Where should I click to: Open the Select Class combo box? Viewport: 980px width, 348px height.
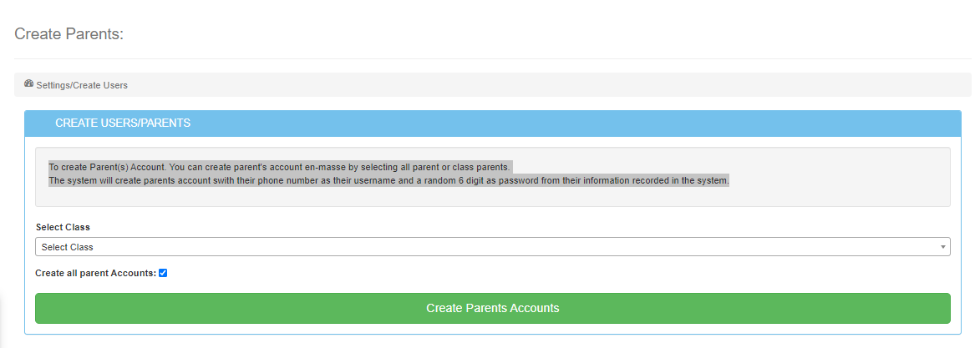point(492,247)
